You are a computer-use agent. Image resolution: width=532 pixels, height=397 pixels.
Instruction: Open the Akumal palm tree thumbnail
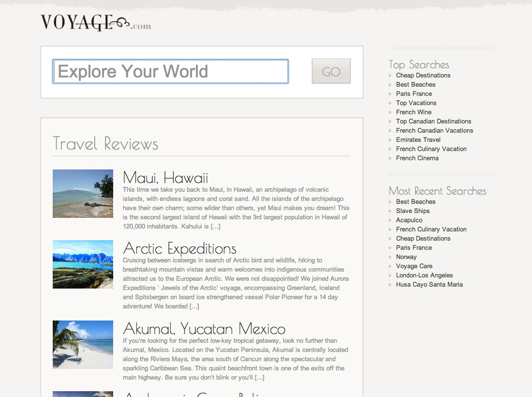click(x=83, y=345)
